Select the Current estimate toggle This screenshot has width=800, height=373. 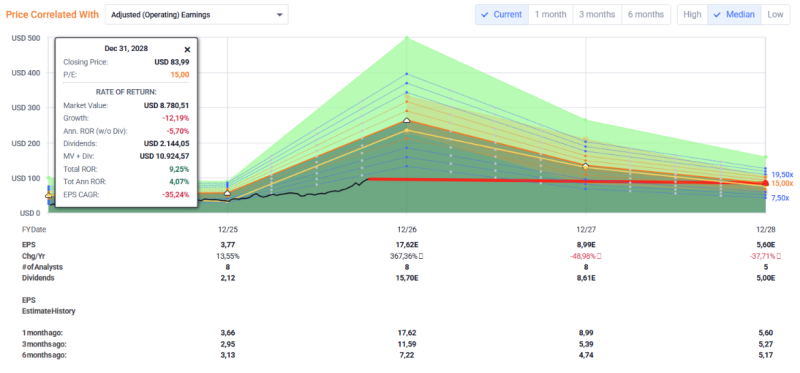(x=502, y=14)
